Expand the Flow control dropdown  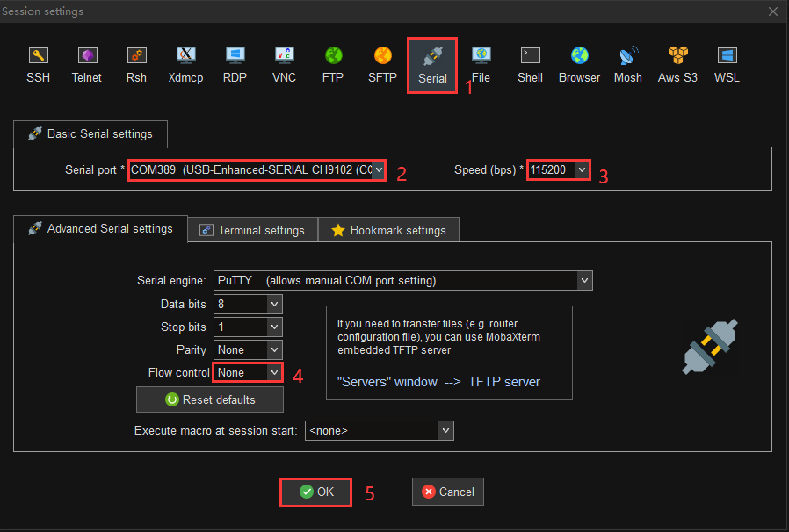274,373
